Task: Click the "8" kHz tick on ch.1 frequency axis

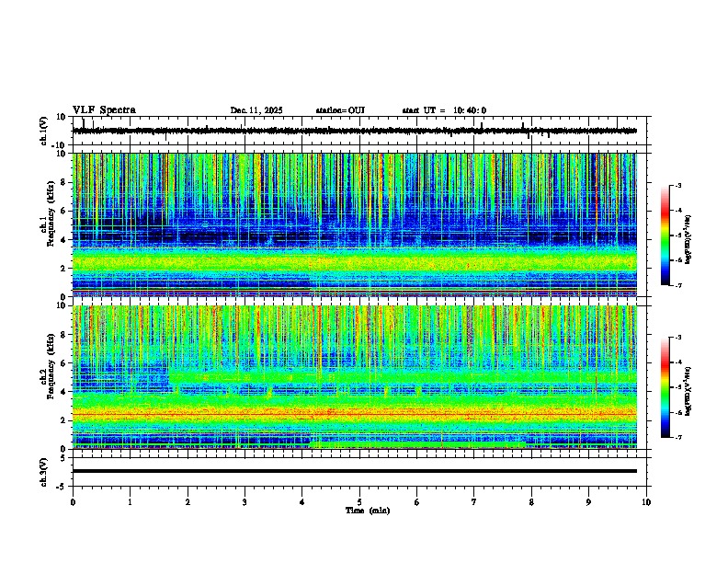Action: pyautogui.click(x=63, y=182)
